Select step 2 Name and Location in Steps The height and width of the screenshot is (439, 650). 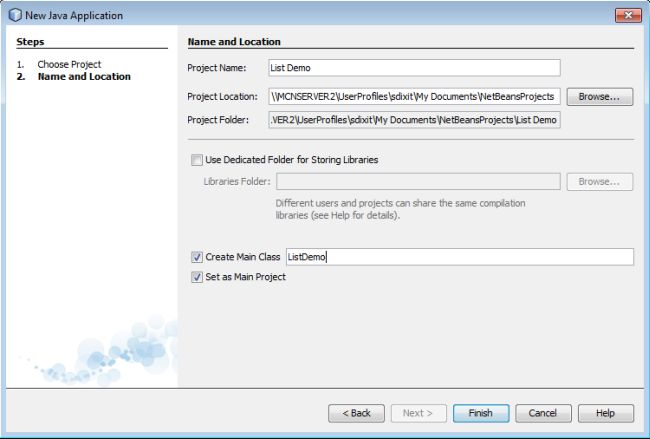84,77
